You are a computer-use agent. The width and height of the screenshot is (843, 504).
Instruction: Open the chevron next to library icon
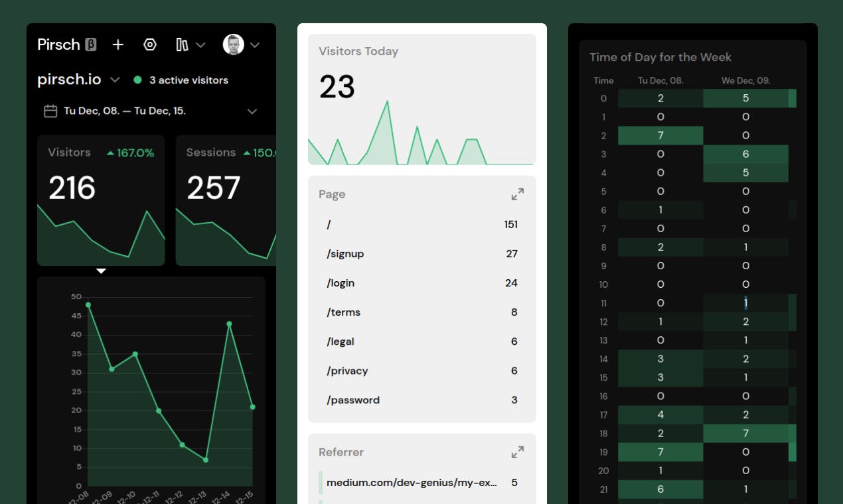tap(200, 45)
